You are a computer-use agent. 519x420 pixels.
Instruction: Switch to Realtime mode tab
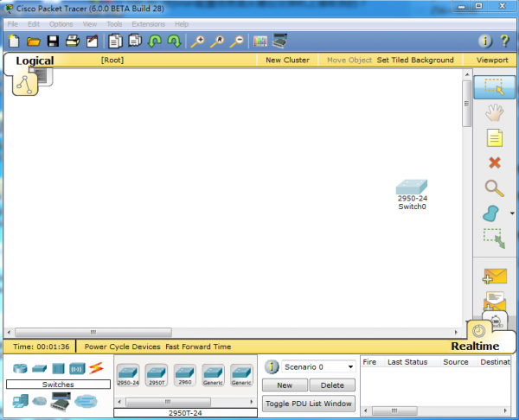[475, 346]
